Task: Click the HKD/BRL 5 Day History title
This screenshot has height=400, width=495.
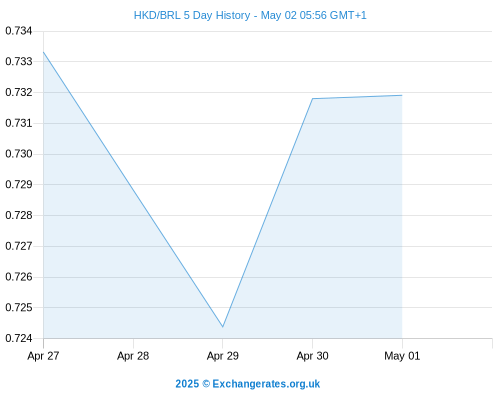Action: (250, 15)
